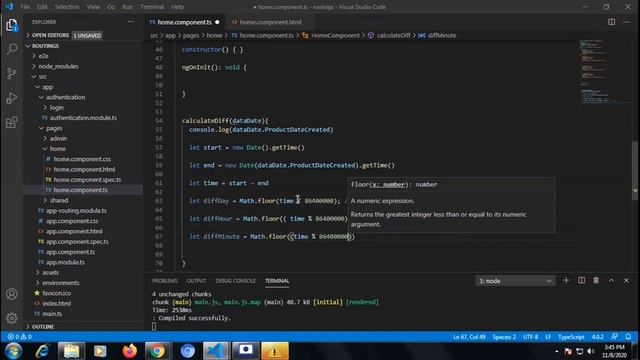Kill the terminal with trash icon

pos(596,280)
